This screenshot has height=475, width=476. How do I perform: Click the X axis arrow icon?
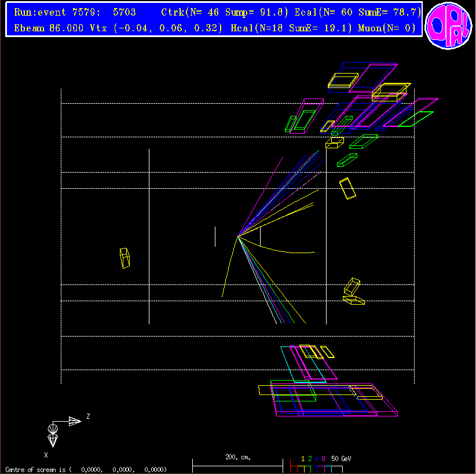click(x=53, y=436)
